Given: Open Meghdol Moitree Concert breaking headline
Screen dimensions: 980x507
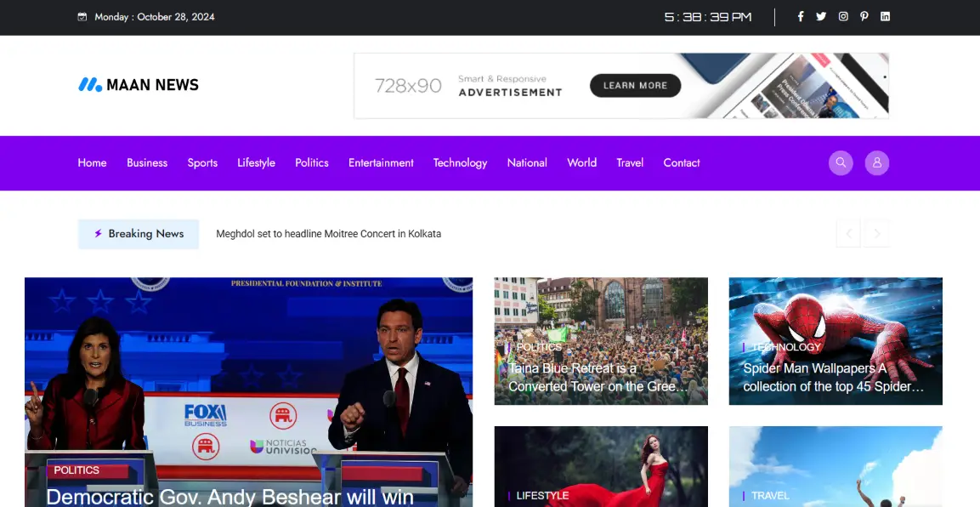Looking at the screenshot, I should [329, 234].
